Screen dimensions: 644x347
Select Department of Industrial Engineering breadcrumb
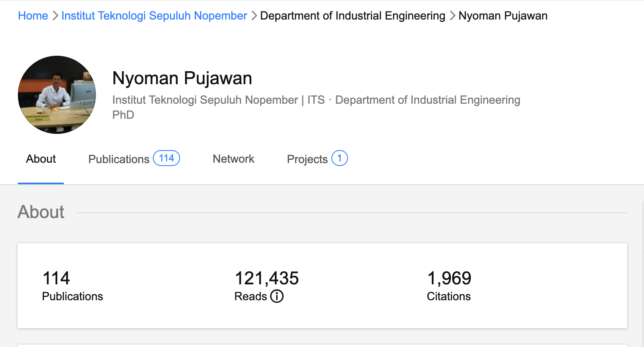click(x=352, y=16)
